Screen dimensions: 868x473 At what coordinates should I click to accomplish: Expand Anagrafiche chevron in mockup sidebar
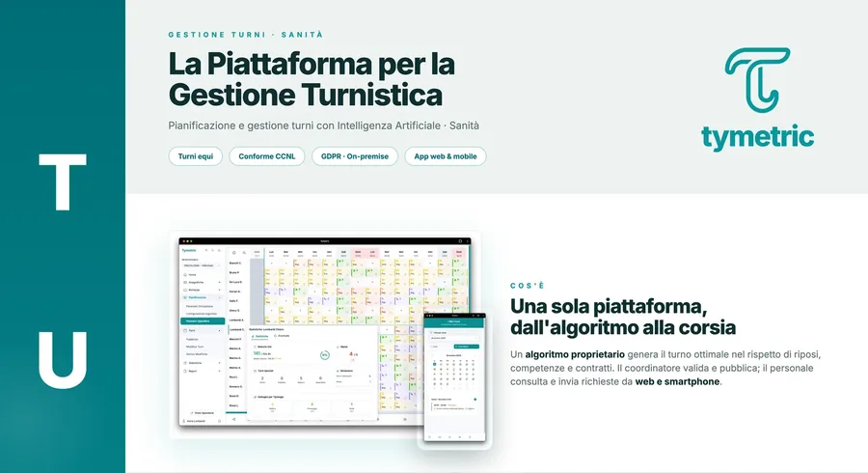pyautogui.click(x=220, y=283)
